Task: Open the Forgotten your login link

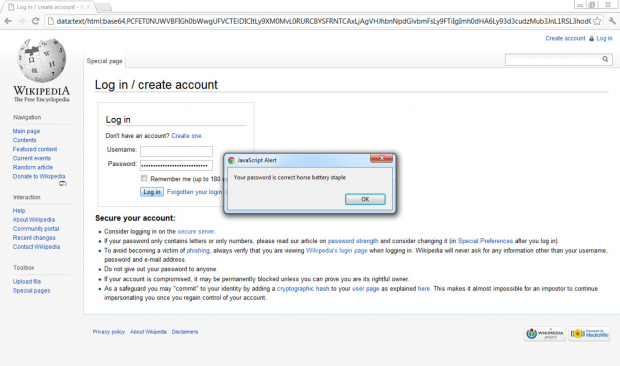Action: point(195,192)
